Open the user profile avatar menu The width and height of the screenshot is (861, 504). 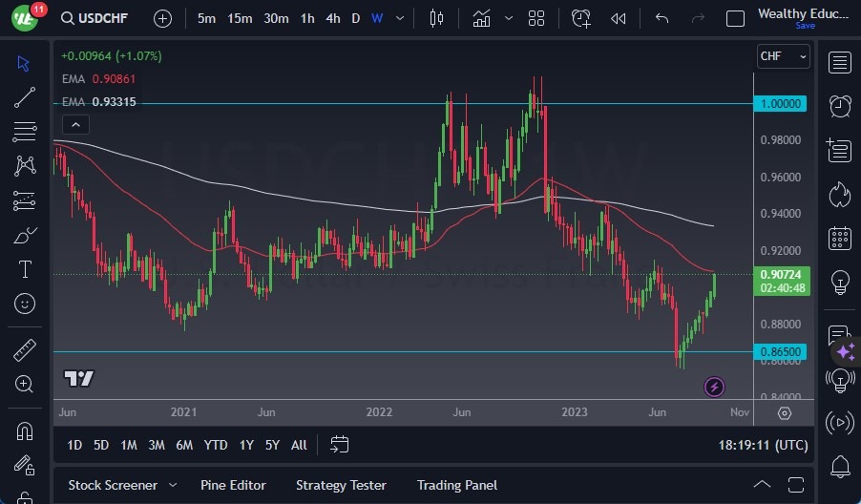tap(25, 18)
